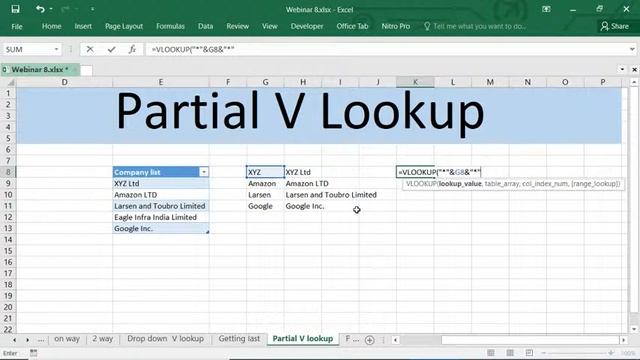
Task: Open the File menu
Action: tap(17, 27)
